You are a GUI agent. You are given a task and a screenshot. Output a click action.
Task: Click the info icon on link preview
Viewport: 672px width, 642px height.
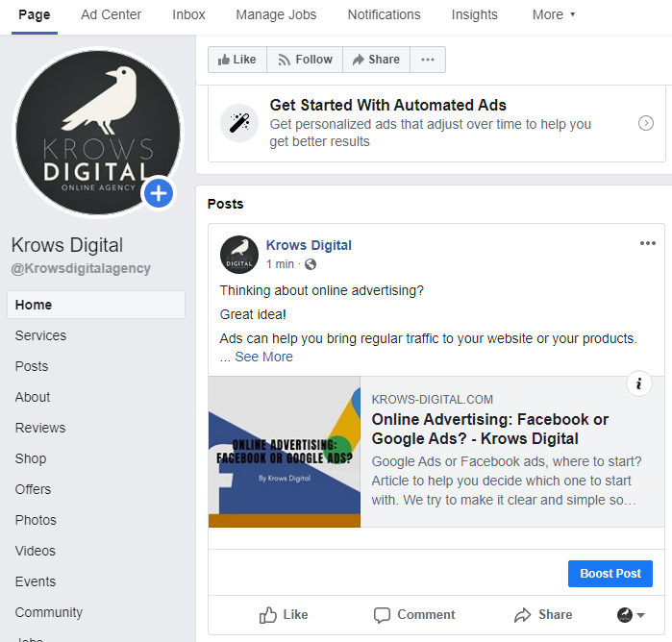click(639, 383)
